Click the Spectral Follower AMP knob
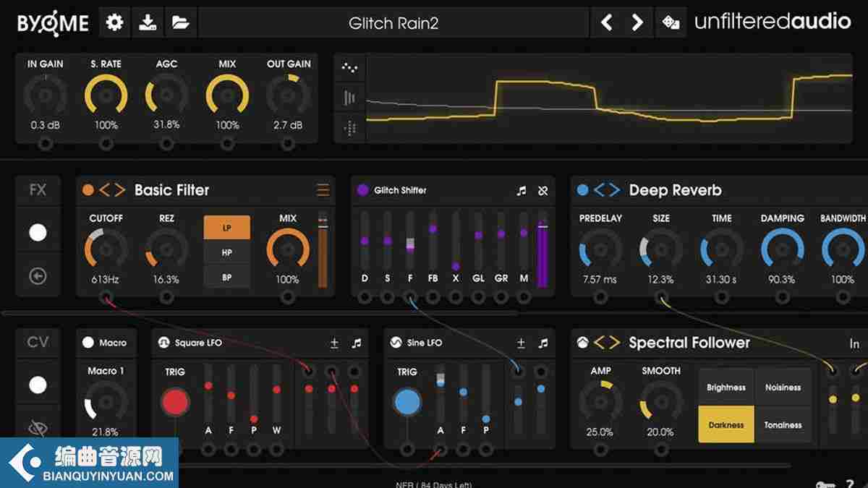This screenshot has width=868, height=488. tap(600, 402)
